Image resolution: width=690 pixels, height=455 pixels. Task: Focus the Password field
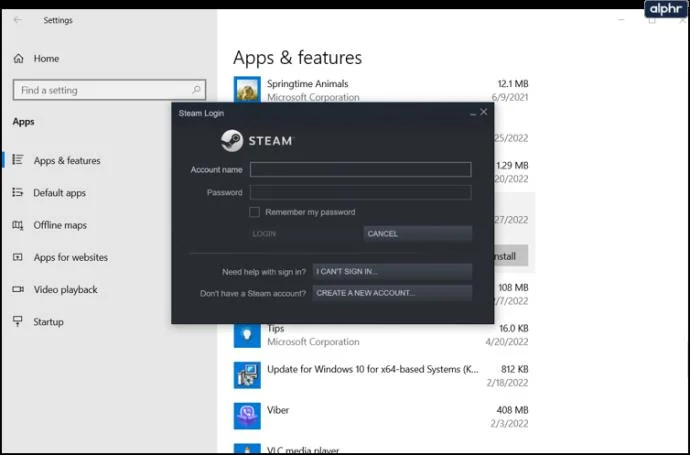click(x=360, y=192)
